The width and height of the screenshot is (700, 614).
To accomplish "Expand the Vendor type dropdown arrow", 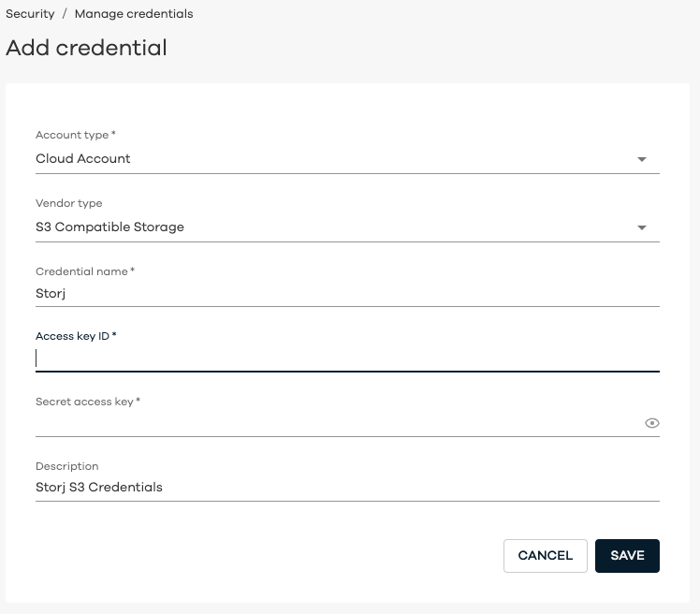I will click(642, 227).
